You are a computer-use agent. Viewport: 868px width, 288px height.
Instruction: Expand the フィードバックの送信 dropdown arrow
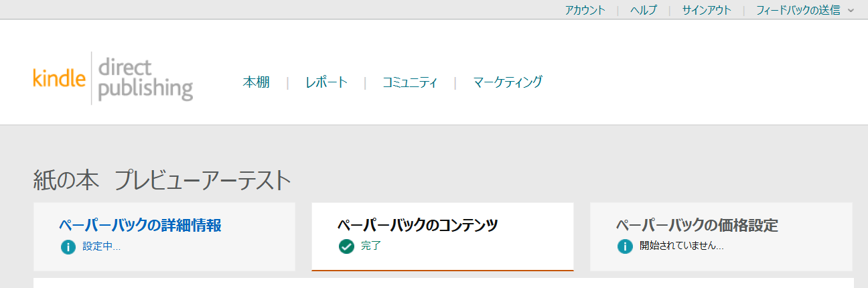pos(851,10)
